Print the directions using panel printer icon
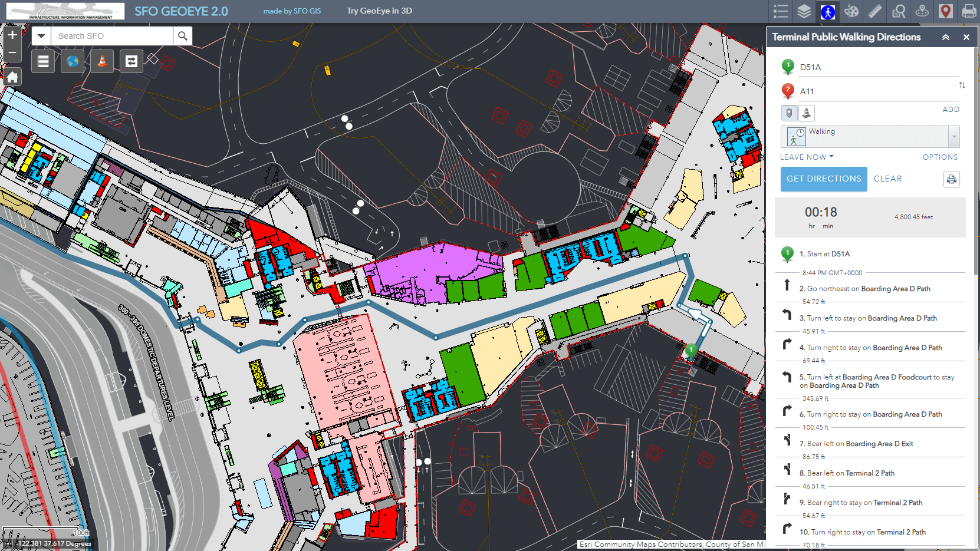 coord(951,179)
